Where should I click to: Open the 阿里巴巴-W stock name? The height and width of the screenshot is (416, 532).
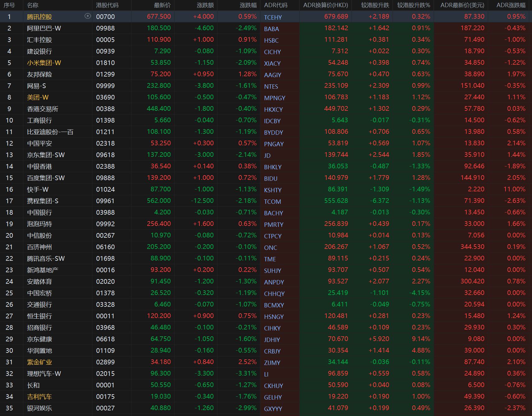point(44,28)
